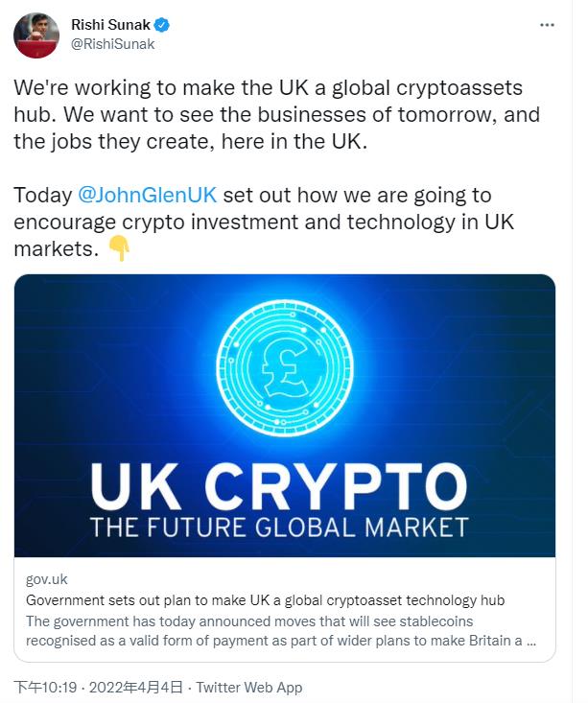
Task: Open the @RishiSunak handle link
Action: pyautogui.click(x=113, y=43)
